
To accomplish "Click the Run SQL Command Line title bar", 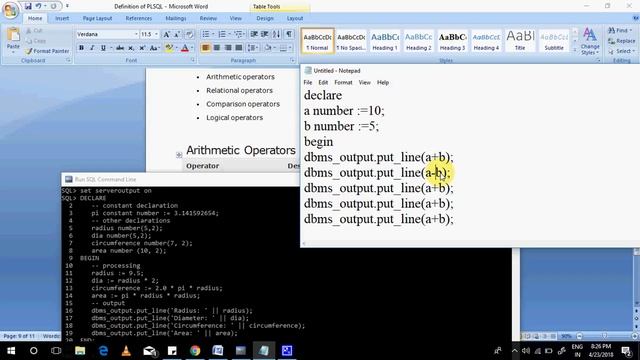I will pos(180,179).
